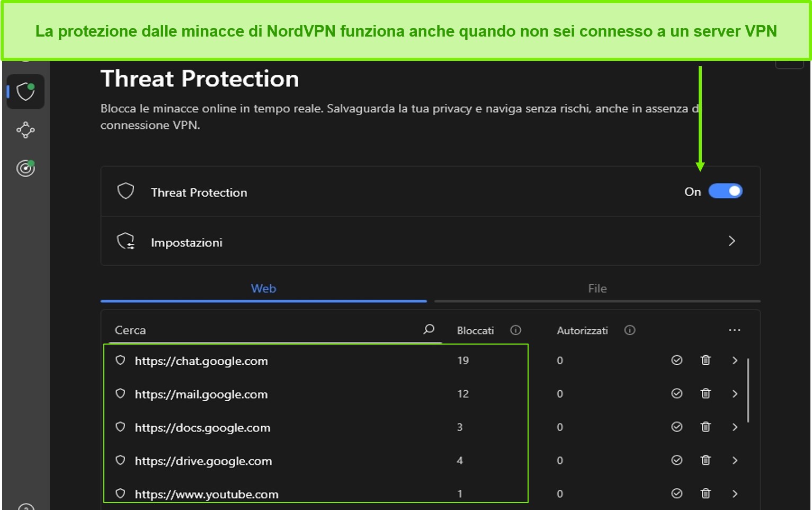Expand details for https://drive.google.com

[735, 460]
